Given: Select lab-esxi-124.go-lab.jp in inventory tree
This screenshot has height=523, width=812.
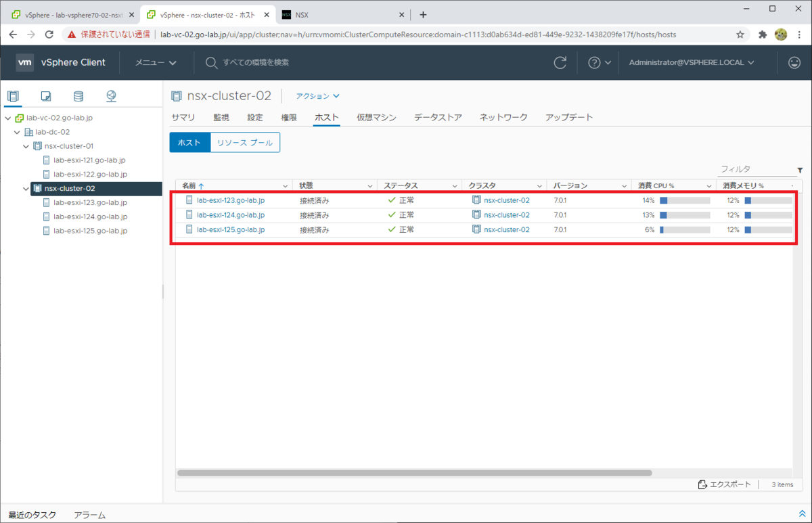Looking at the screenshot, I should click(x=90, y=217).
